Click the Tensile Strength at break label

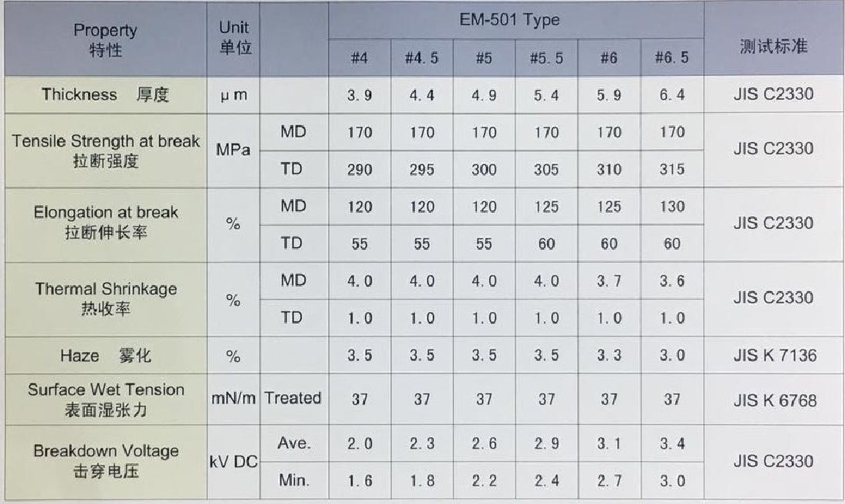pos(105,150)
